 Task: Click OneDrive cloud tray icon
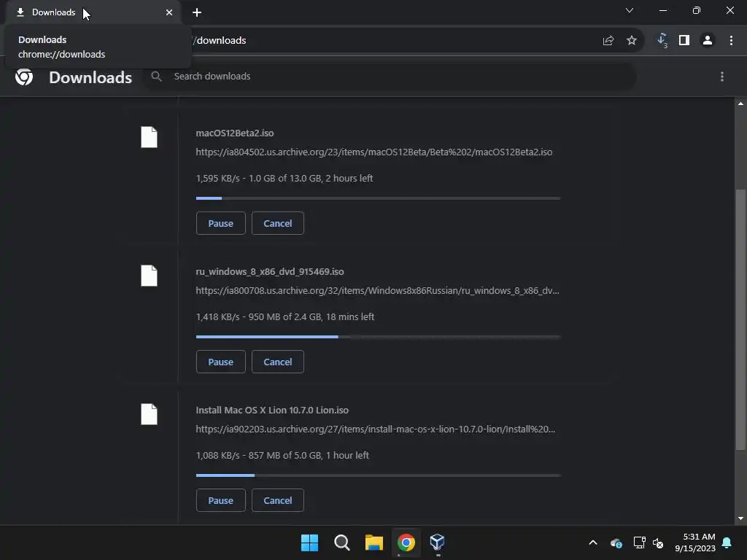pos(616,542)
